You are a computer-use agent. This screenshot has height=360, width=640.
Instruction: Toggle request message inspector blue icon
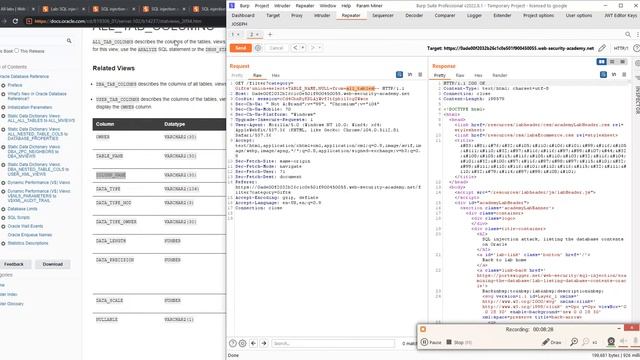[x=399, y=75]
